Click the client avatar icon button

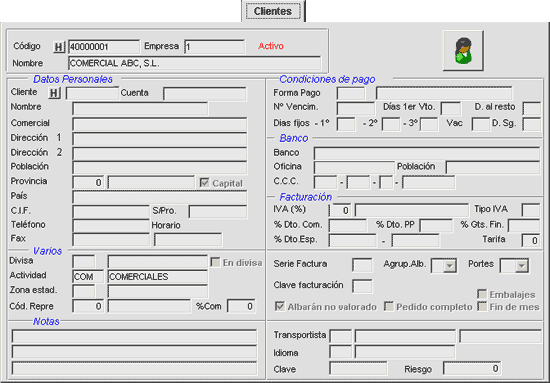[463, 51]
